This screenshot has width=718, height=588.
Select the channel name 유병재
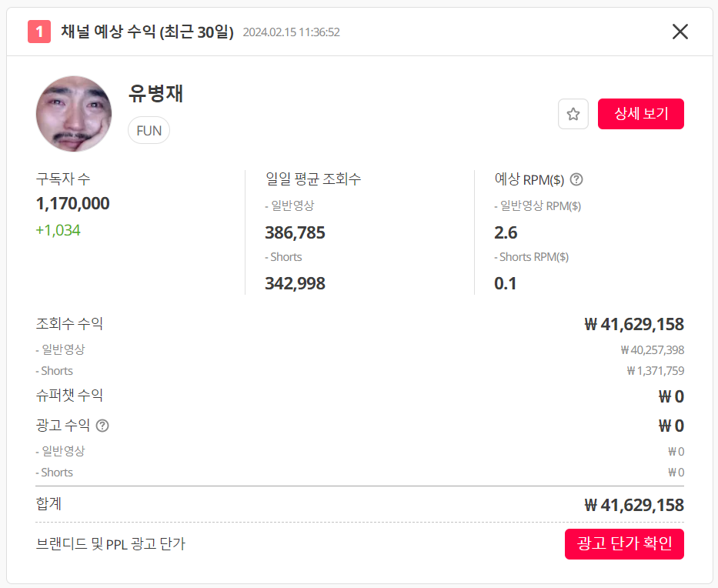click(x=154, y=94)
